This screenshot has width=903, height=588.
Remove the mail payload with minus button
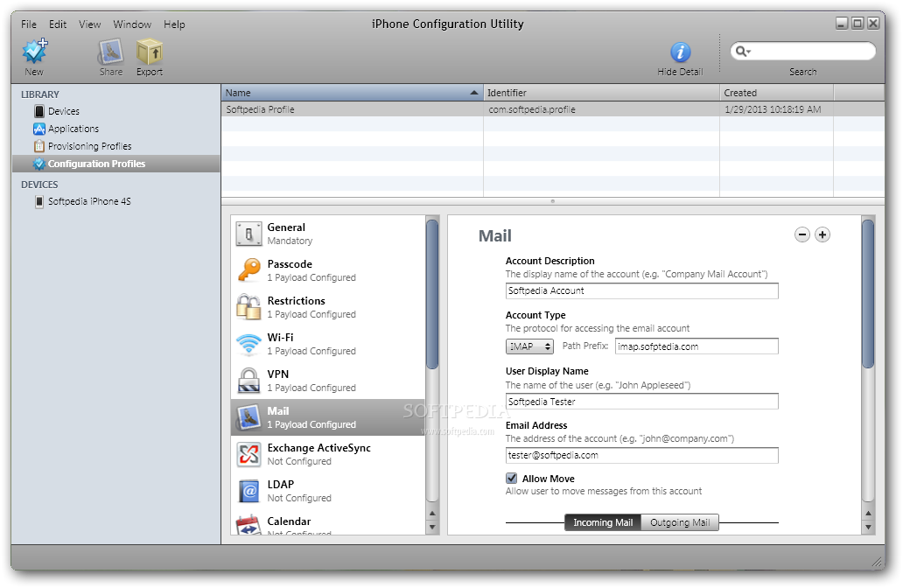(802, 234)
